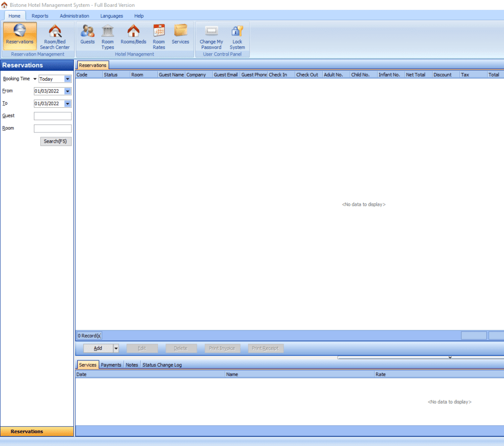Switch to the Reports ribbon tab
The image size is (504, 446).
(x=40, y=15)
